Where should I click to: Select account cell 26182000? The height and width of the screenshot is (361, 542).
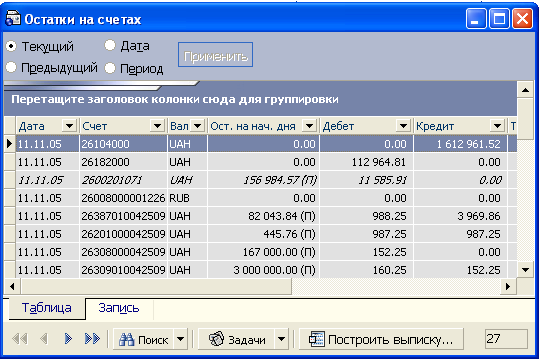[123, 162]
